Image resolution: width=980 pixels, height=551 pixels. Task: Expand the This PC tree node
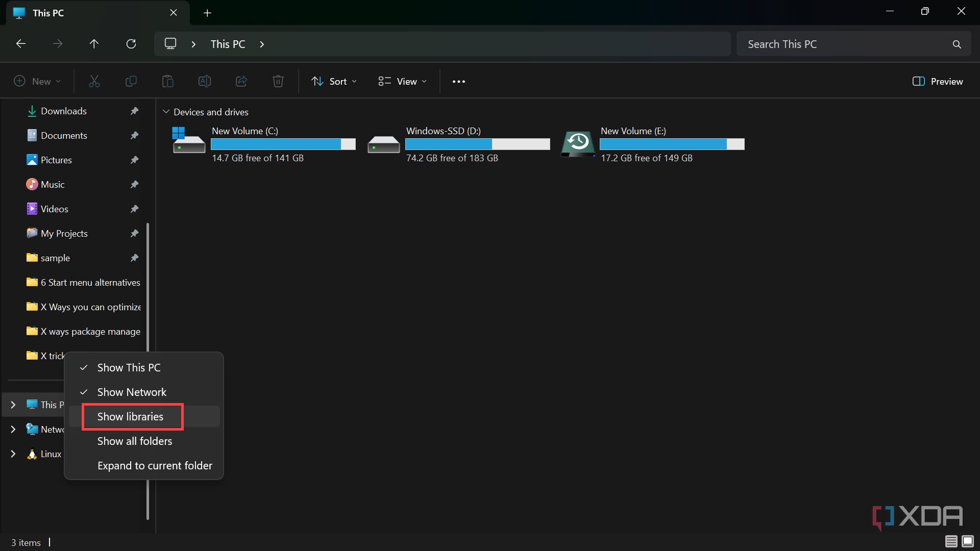pyautogui.click(x=13, y=405)
